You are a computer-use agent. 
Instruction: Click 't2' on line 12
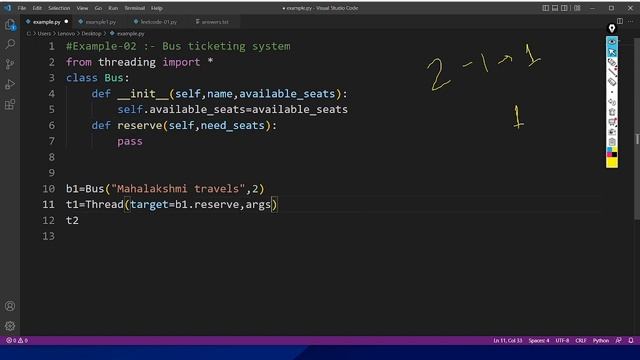pos(72,220)
